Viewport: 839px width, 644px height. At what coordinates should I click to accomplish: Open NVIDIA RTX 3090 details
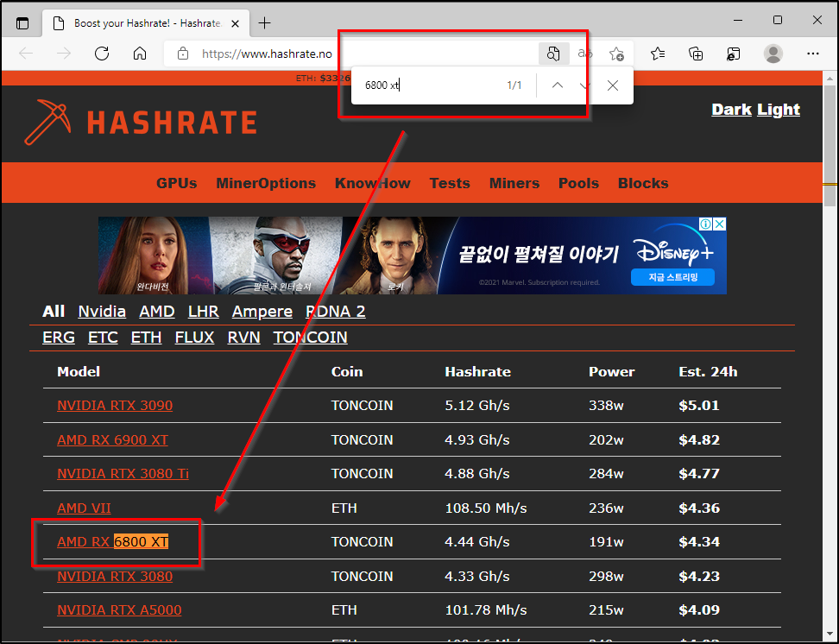click(115, 405)
